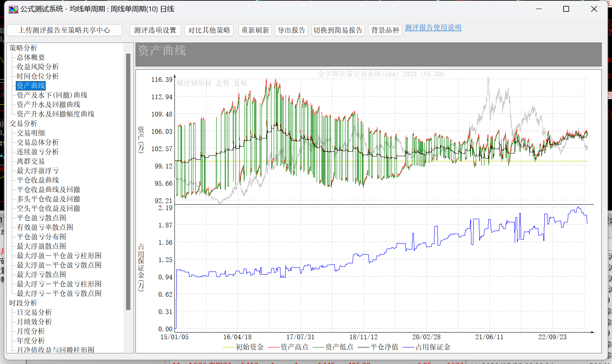
Task: Open 平仓盈亏分布图 tree item
Action: coord(41,237)
